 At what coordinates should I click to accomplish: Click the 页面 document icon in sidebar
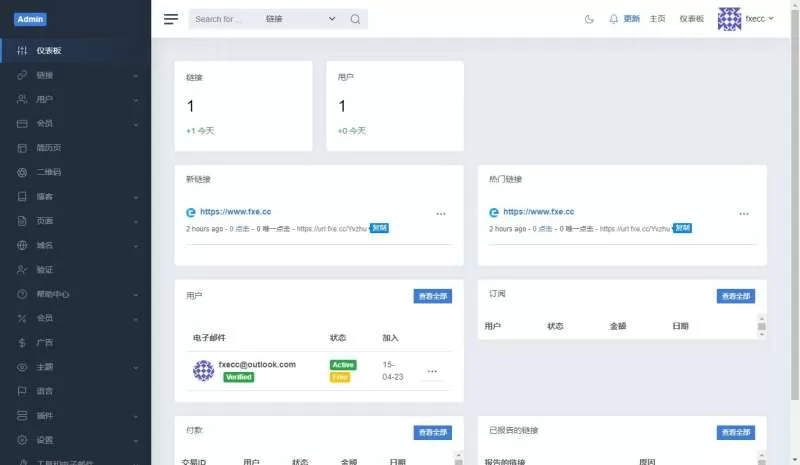pyautogui.click(x=22, y=221)
